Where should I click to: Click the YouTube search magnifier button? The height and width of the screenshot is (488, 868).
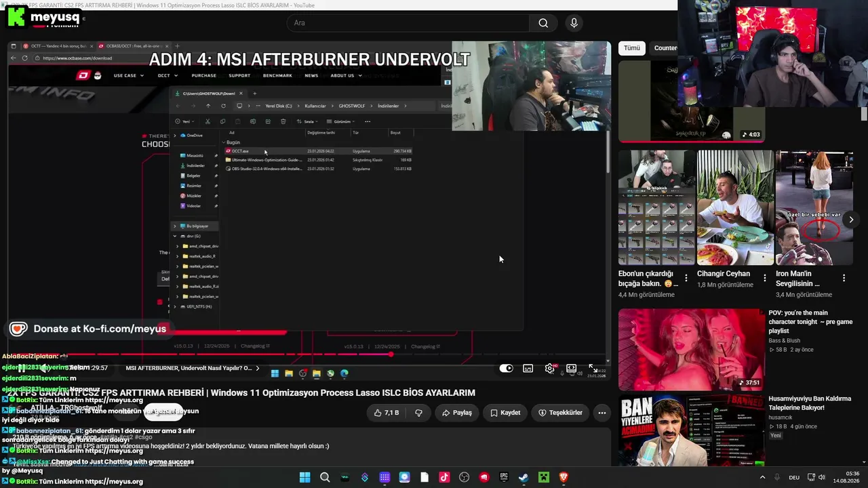(x=543, y=23)
